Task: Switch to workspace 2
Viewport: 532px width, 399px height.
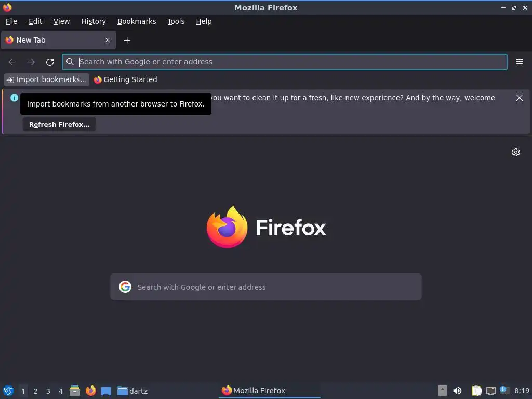Action: click(36, 391)
